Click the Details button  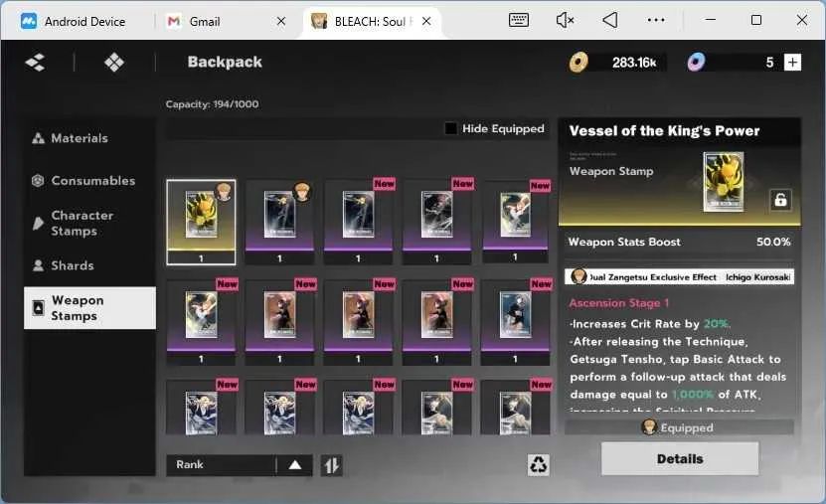[680, 458]
